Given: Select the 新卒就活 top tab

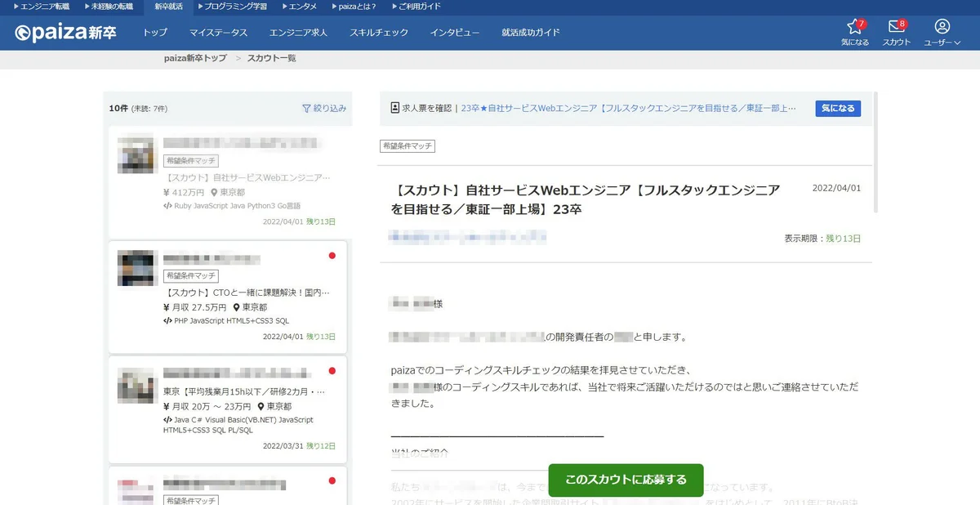Looking at the screenshot, I should 169,6.
